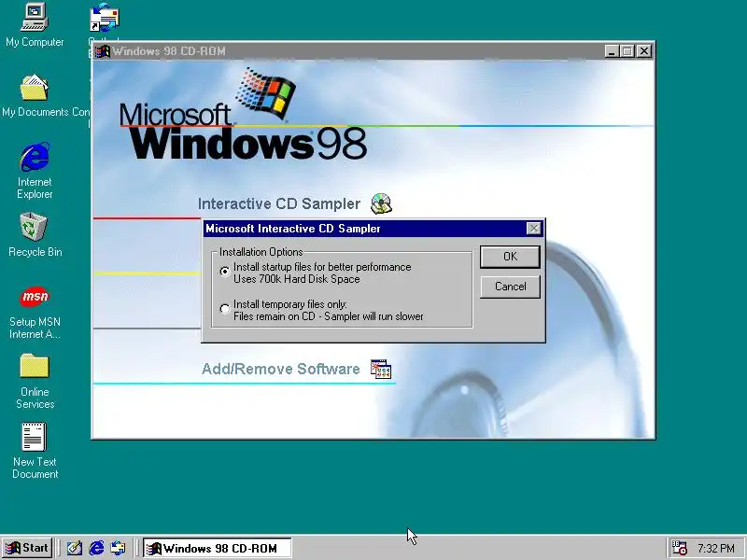Choose Install startup files for better performance

click(x=225, y=272)
